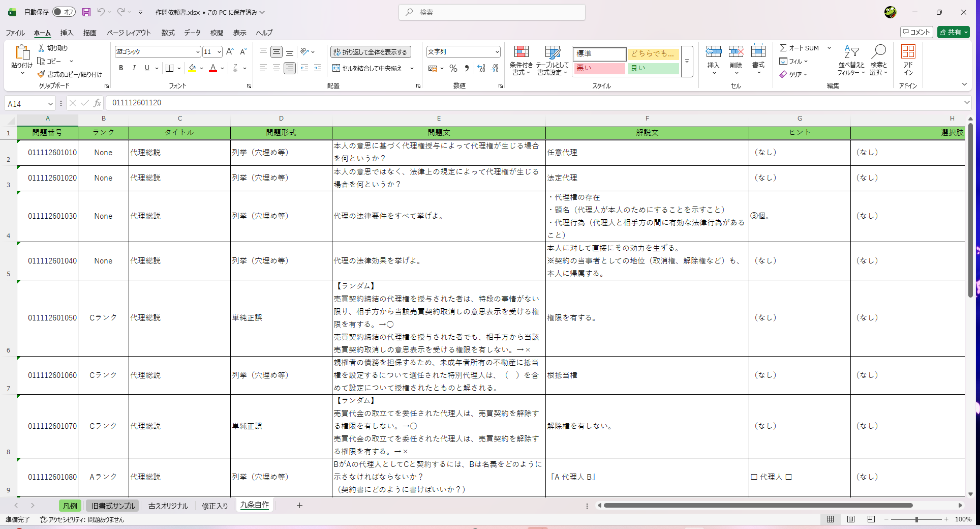This screenshot has height=529, width=980.
Task: Click the search box in title bar
Action: tap(492, 12)
